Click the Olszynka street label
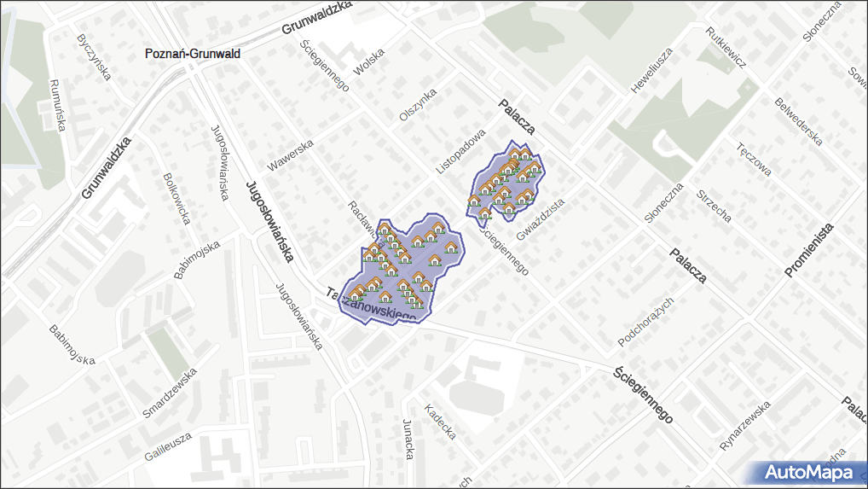 coord(418,104)
